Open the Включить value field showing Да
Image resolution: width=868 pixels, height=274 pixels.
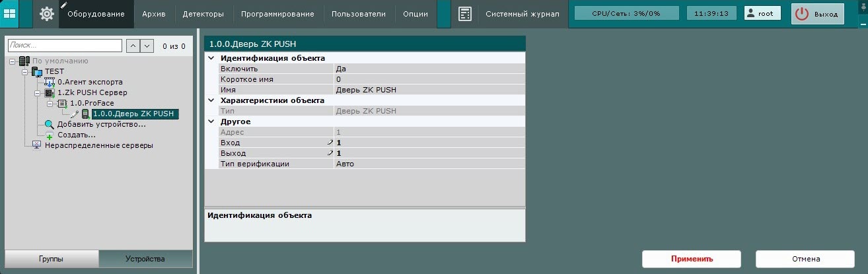(429, 69)
